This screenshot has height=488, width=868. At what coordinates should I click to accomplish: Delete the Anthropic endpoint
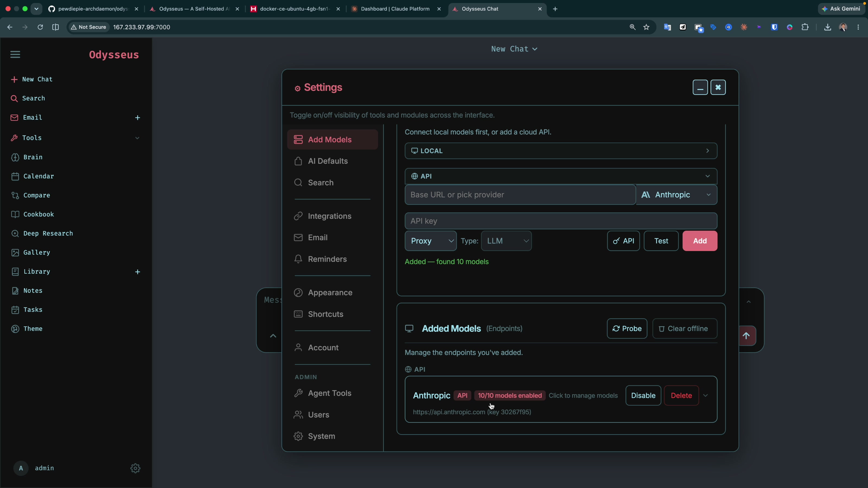pos(681,395)
